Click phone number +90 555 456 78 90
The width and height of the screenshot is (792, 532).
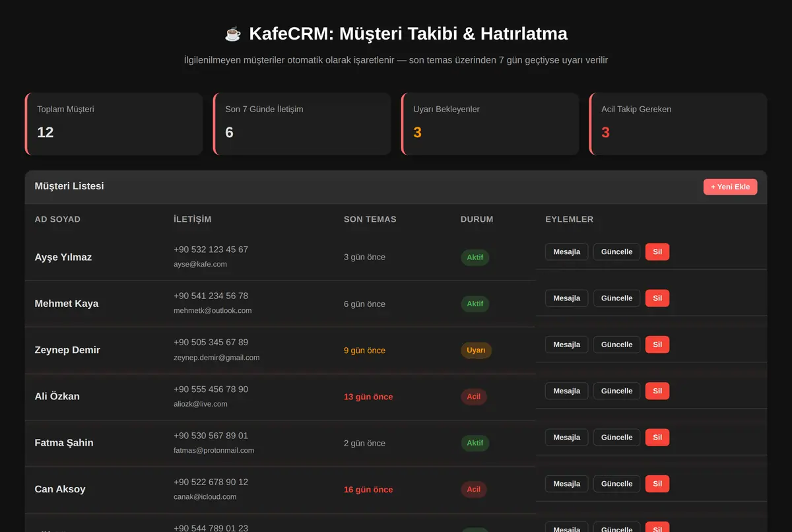(211, 389)
